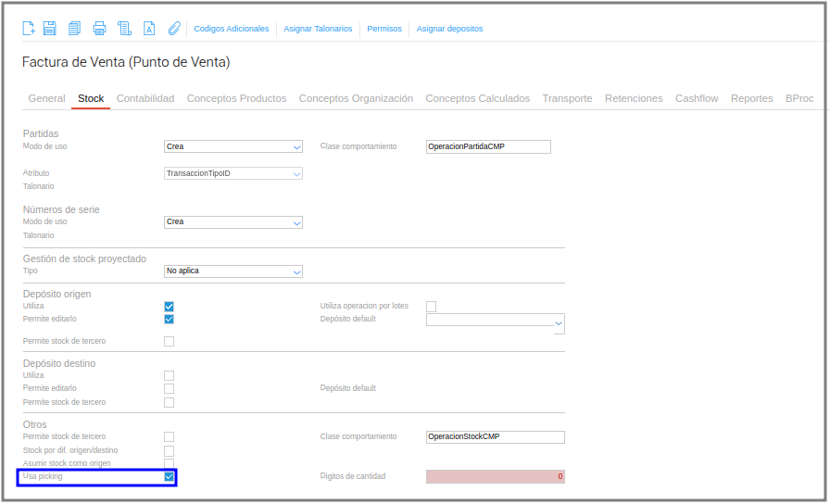Open the Atributo TransaccionTipoID dropdown

[x=233, y=173]
